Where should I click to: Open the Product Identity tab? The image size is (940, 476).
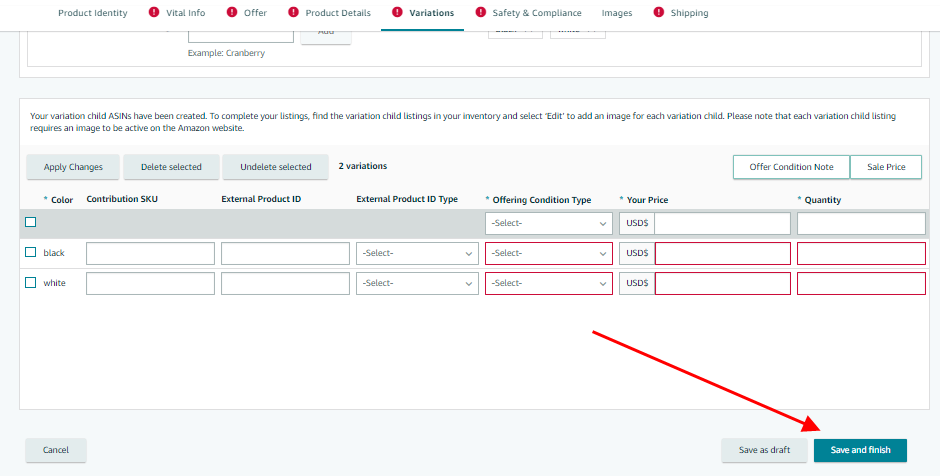coord(93,13)
